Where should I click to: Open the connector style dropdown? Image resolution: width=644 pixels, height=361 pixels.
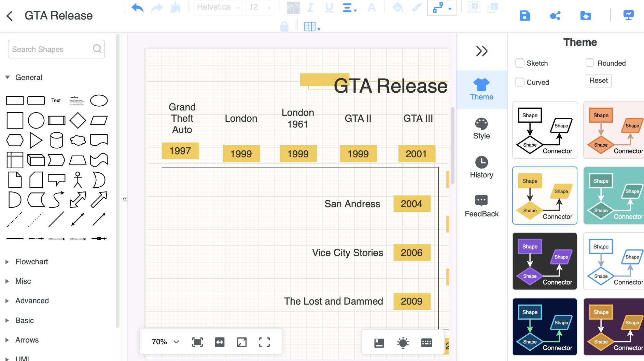coord(442,8)
